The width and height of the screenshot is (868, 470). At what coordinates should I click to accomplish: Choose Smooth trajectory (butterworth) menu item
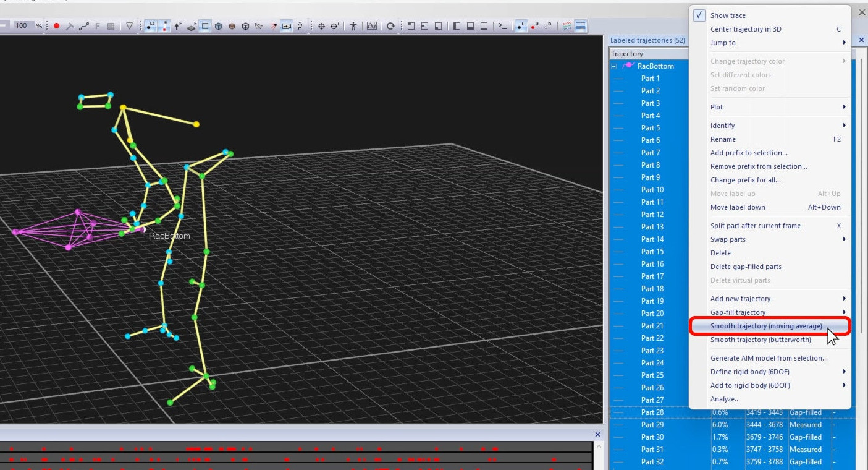tap(761, 340)
